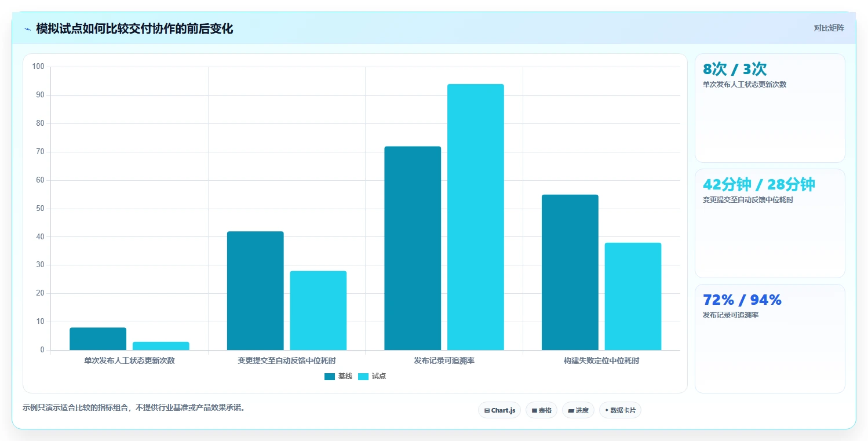Viewport: 868px width, 441px height.
Task: Click the 对比矩阵 label in header
Action: click(x=829, y=28)
